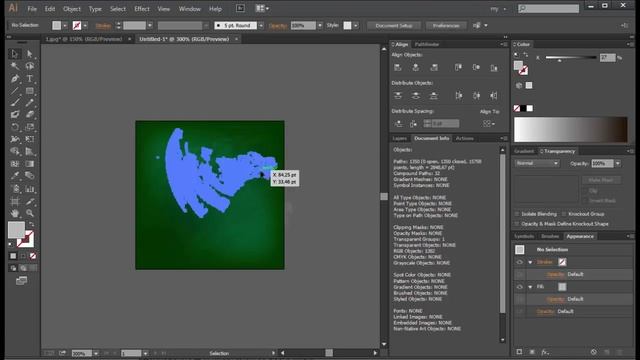Toggle Opacity & Mask Define Knockout Shape
Viewport: 640px width, 360px height.
pyautogui.click(x=517, y=224)
